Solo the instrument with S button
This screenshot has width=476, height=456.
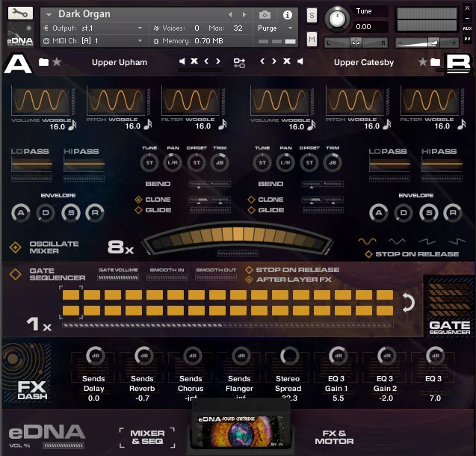312,14
